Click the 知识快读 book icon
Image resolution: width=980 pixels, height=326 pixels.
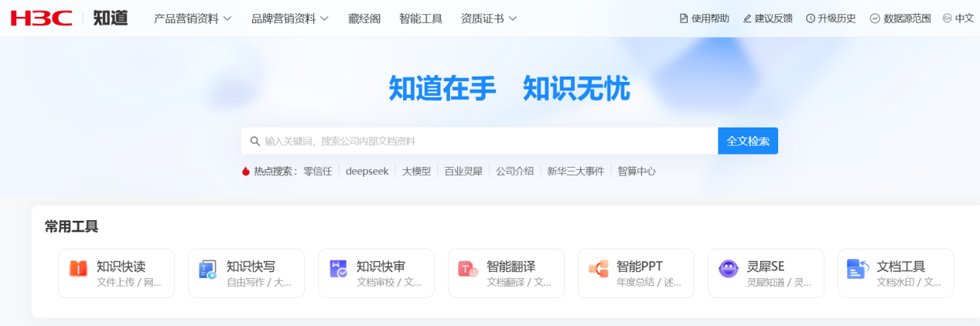pos(78,269)
